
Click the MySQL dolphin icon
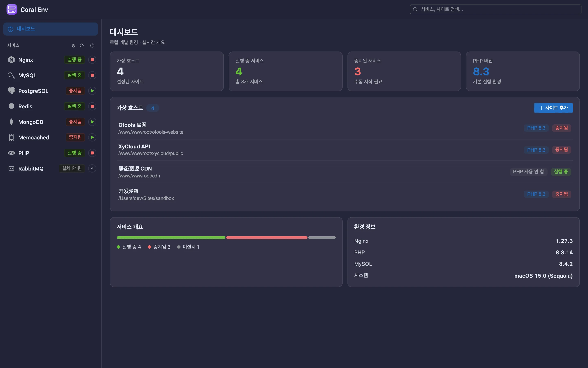(x=11, y=75)
